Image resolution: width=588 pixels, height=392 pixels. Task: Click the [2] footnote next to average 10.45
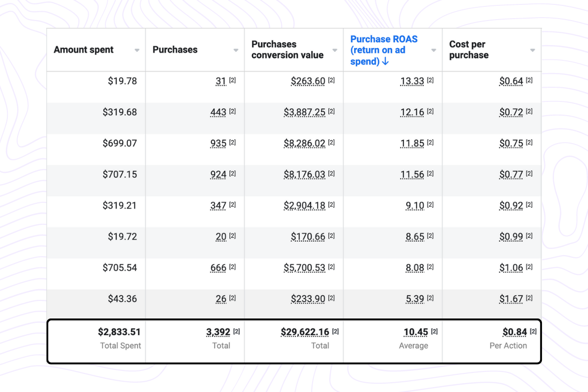pyautogui.click(x=434, y=332)
